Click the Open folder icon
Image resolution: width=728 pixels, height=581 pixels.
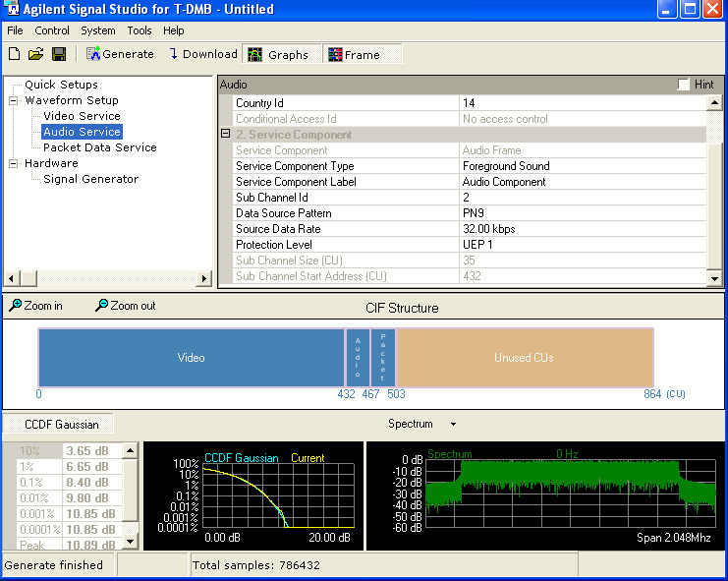(x=35, y=54)
